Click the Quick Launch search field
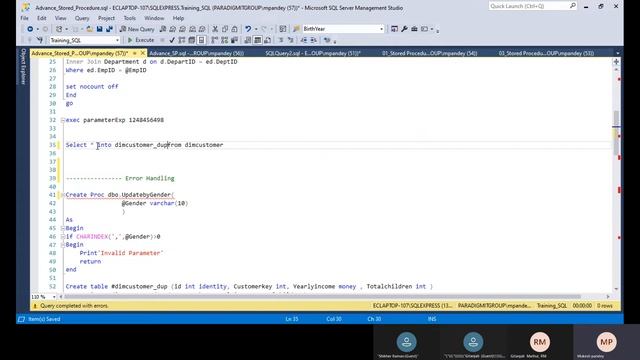 click(533, 6)
